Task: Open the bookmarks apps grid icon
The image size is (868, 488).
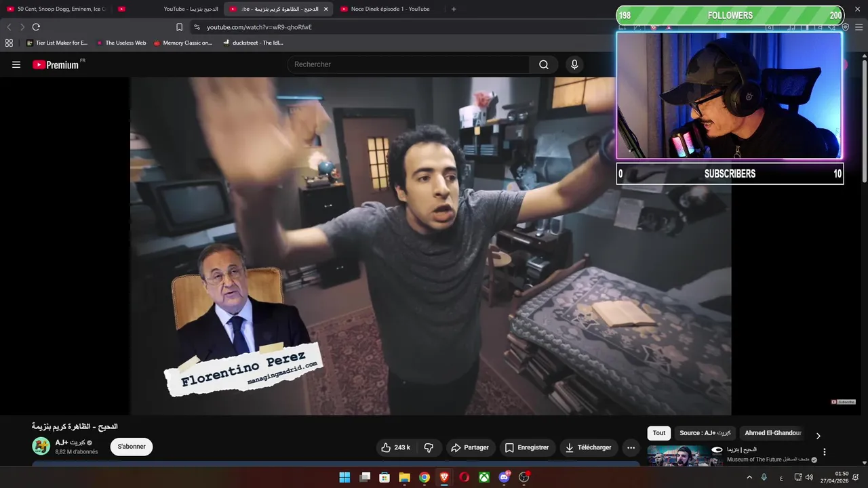Action: click(x=9, y=43)
